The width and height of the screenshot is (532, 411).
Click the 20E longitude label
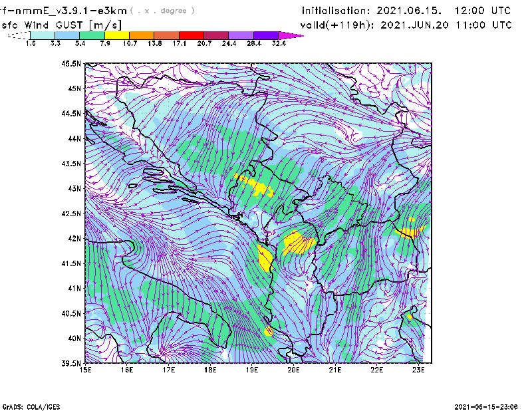click(293, 370)
